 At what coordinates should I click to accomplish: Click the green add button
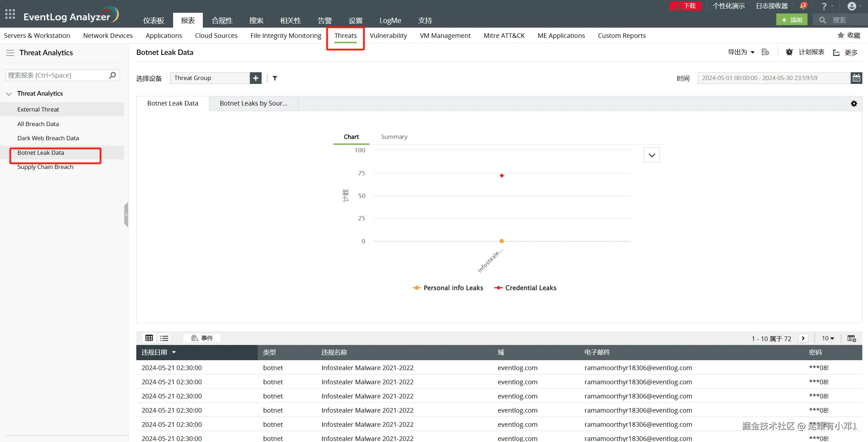(792, 20)
